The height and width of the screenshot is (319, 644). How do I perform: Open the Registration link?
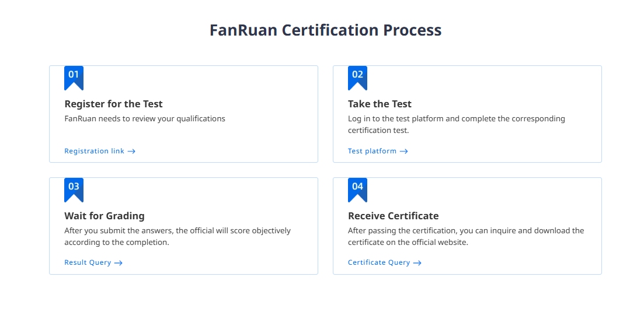(x=94, y=151)
